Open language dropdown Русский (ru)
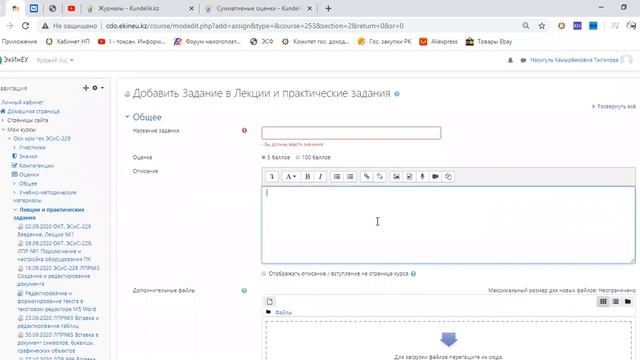 click(55, 60)
